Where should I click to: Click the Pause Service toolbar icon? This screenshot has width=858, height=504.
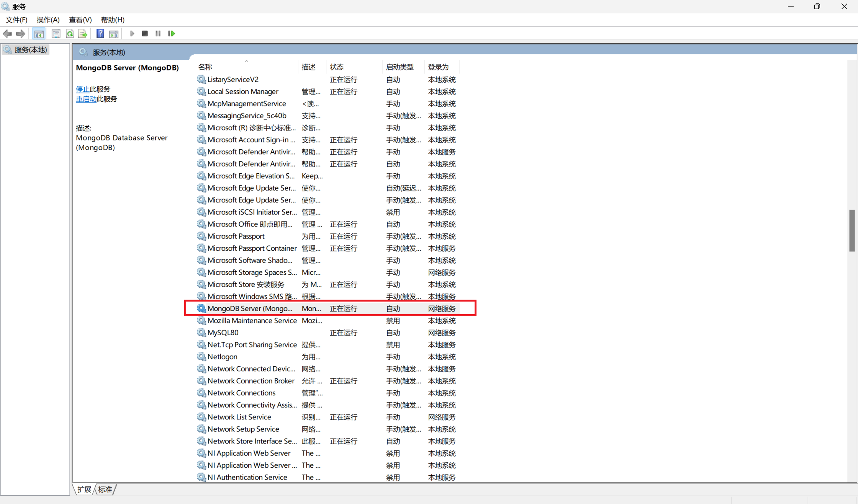pos(158,34)
